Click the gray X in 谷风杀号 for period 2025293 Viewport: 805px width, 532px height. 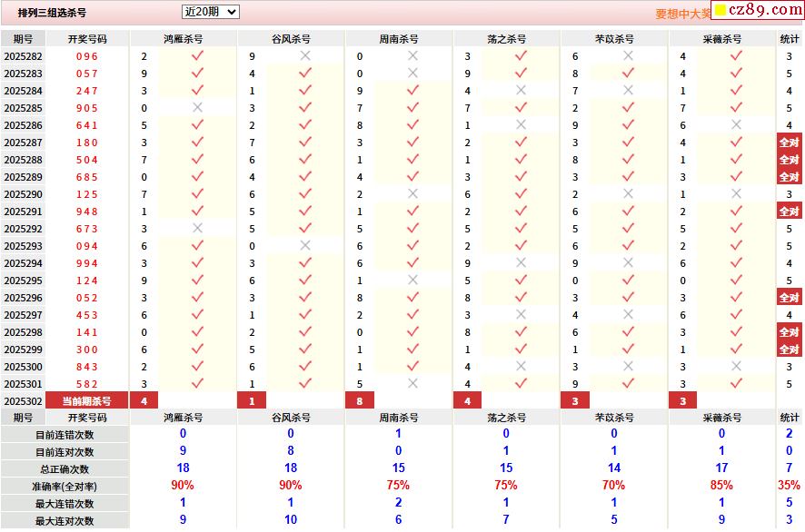pyautogui.click(x=305, y=246)
